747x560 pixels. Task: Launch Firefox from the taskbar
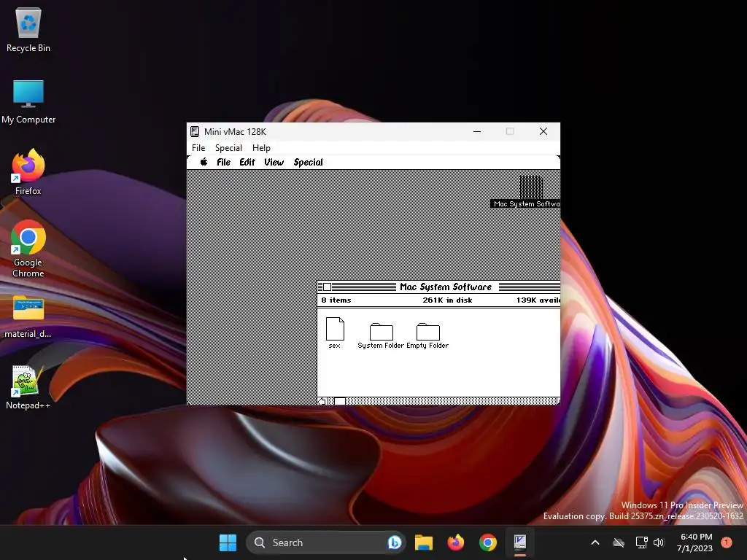456,542
